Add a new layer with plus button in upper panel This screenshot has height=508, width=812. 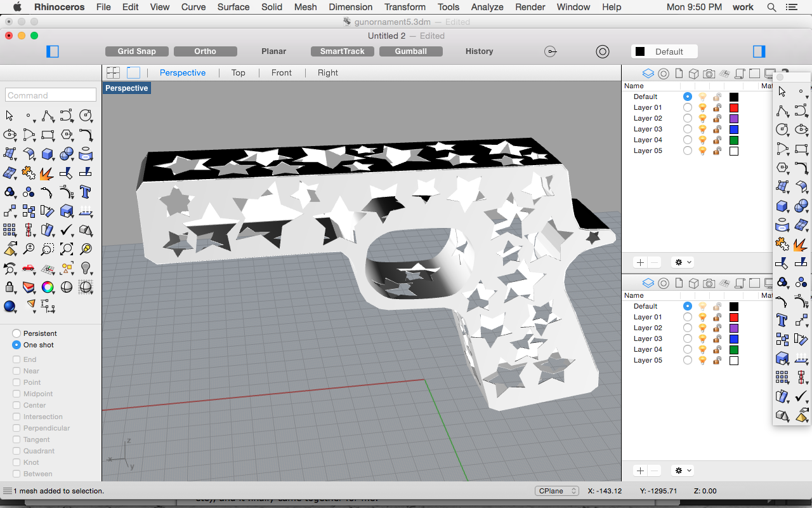640,262
